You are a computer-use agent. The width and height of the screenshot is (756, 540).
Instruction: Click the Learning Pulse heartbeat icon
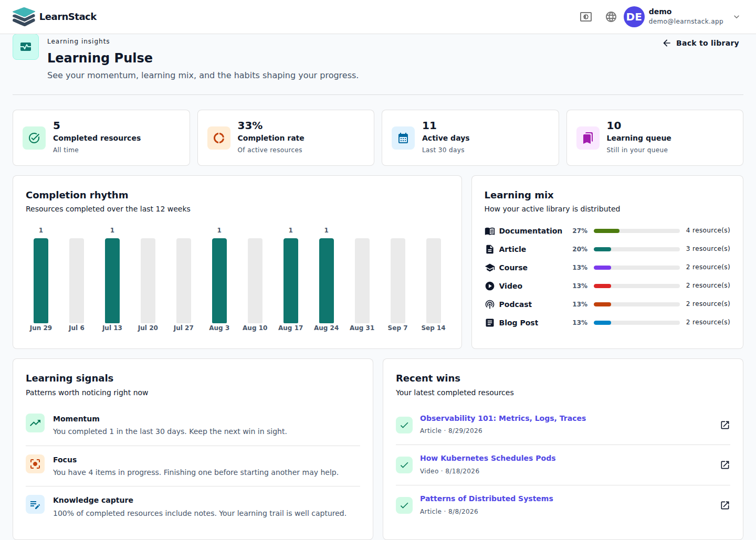pyautogui.click(x=26, y=47)
